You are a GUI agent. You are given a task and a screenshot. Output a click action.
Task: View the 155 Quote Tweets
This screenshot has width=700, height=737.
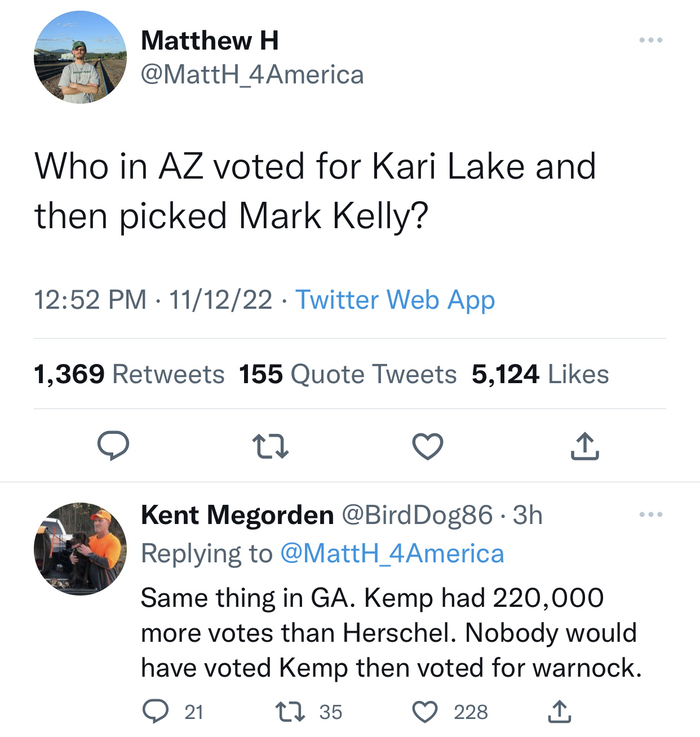(347, 374)
